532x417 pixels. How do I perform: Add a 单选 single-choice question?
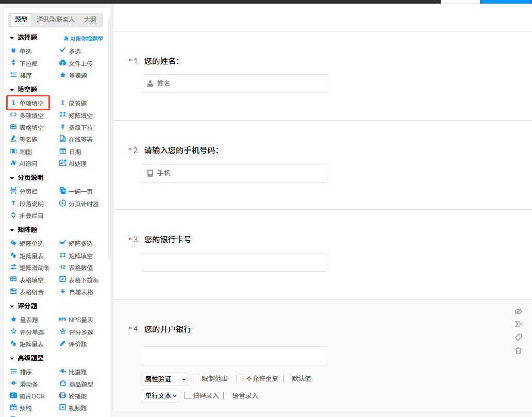tap(21, 51)
